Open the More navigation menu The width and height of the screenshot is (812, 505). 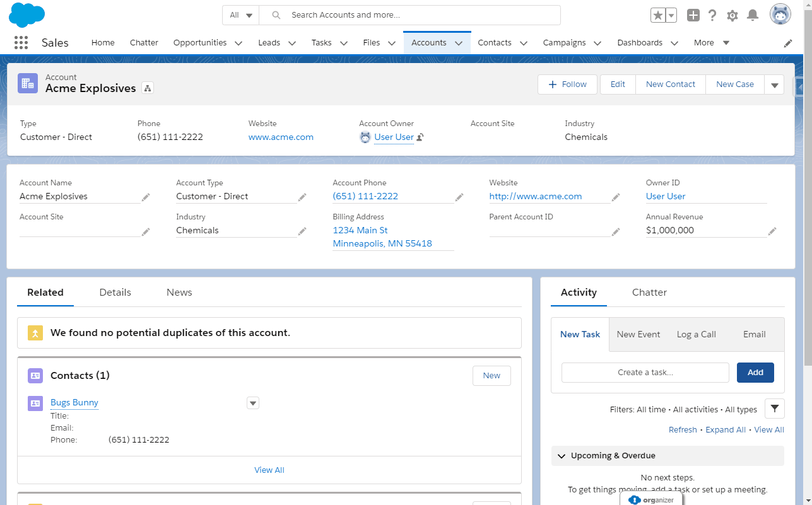coord(711,43)
